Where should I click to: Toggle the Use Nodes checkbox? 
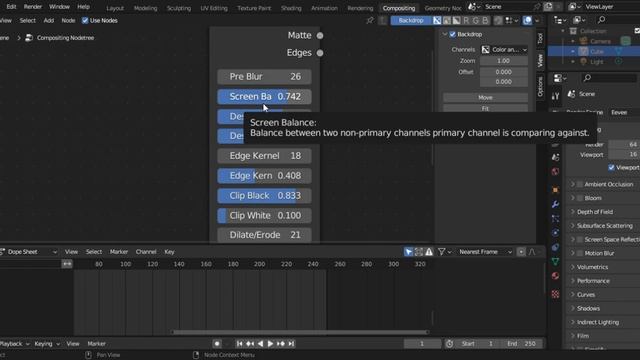(x=85, y=20)
